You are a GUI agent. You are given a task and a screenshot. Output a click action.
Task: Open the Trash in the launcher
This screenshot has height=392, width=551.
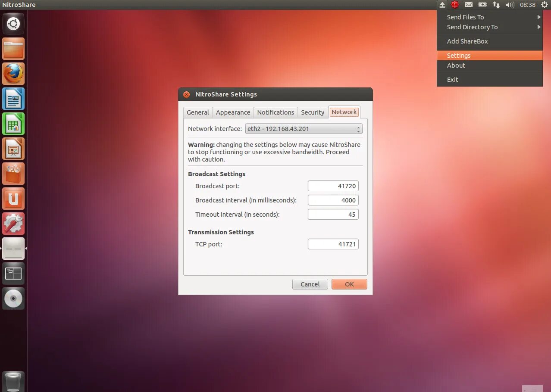[13, 382]
